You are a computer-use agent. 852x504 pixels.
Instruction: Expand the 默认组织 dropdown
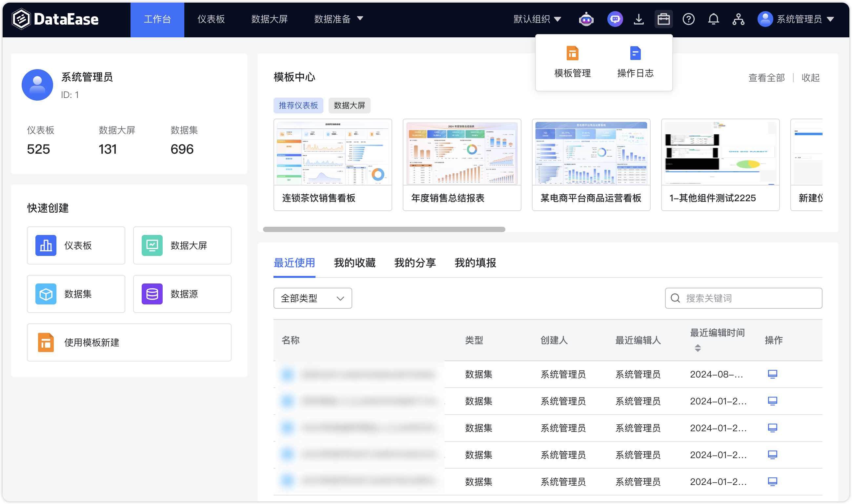537,19
